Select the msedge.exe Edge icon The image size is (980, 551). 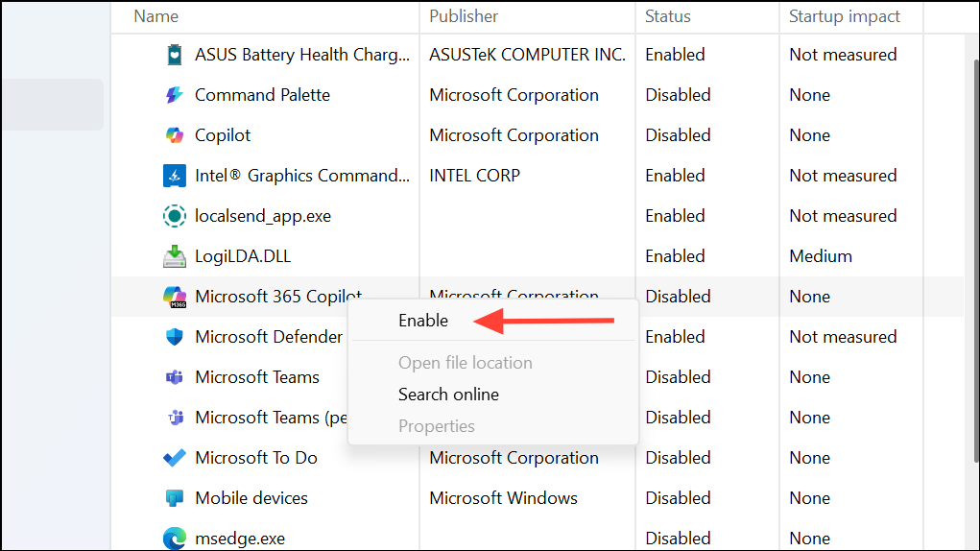coord(175,539)
